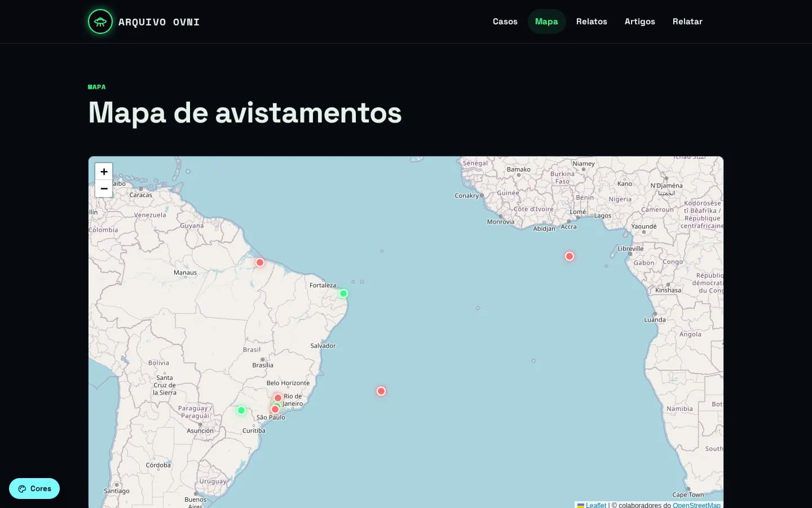Image resolution: width=812 pixels, height=508 pixels.
Task: Click the Cape Town label on the map
Action: (688, 494)
